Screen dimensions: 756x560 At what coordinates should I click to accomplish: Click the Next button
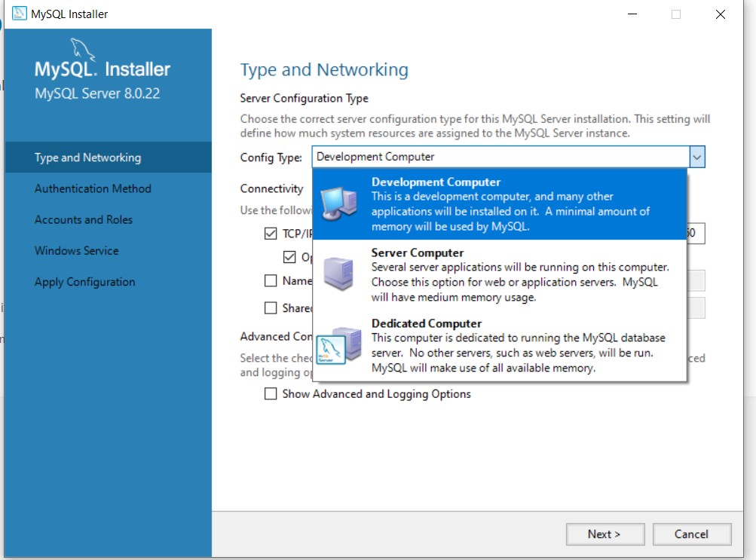click(x=604, y=534)
